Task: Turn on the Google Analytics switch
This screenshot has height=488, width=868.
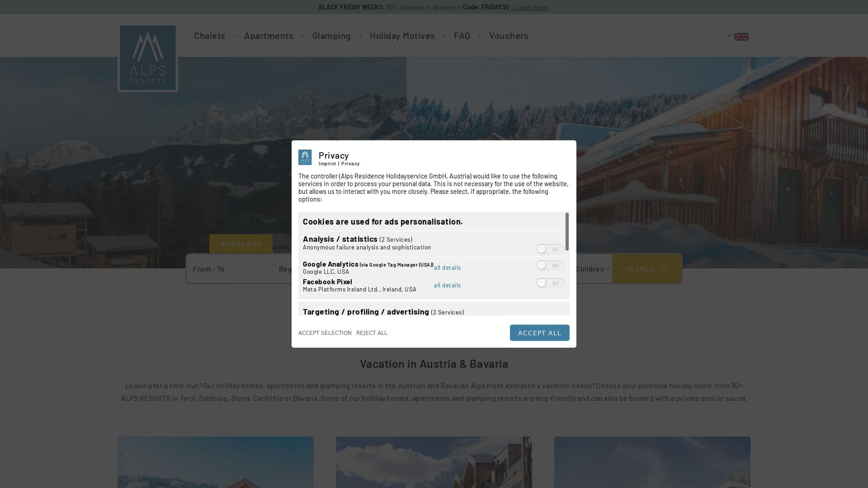Action: click(549, 265)
